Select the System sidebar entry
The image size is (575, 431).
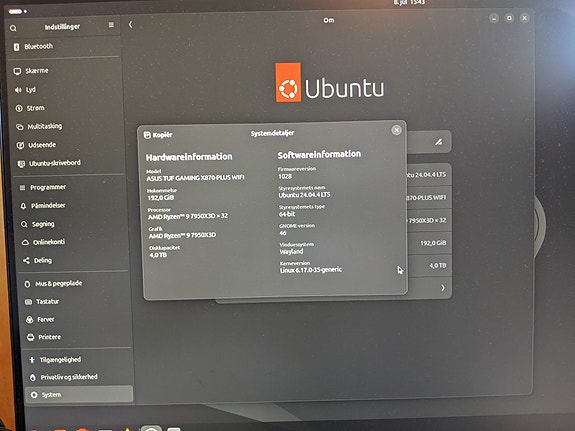click(x=78, y=395)
